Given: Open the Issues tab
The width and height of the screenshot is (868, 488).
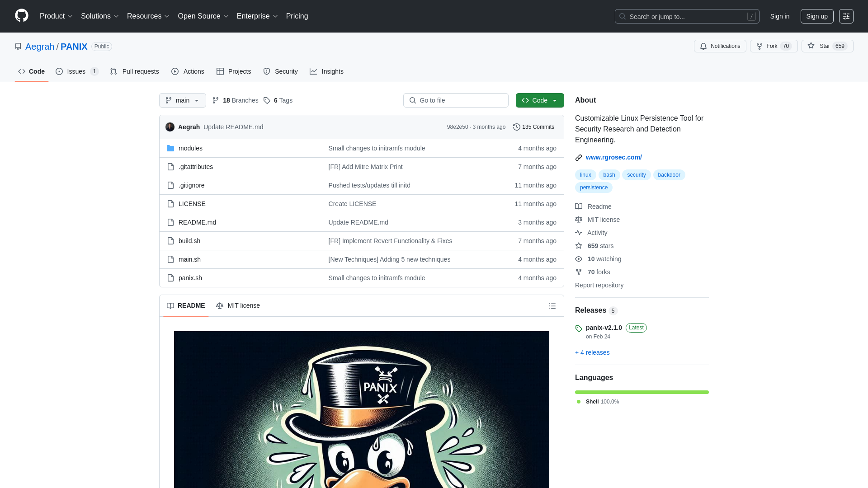Looking at the screenshot, I should [x=77, y=71].
